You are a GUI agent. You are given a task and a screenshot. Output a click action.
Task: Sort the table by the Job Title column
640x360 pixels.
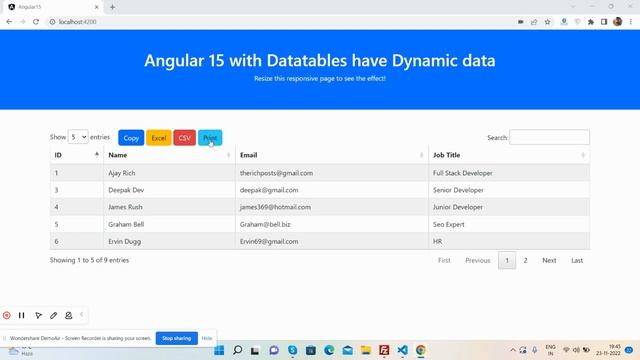(x=509, y=155)
